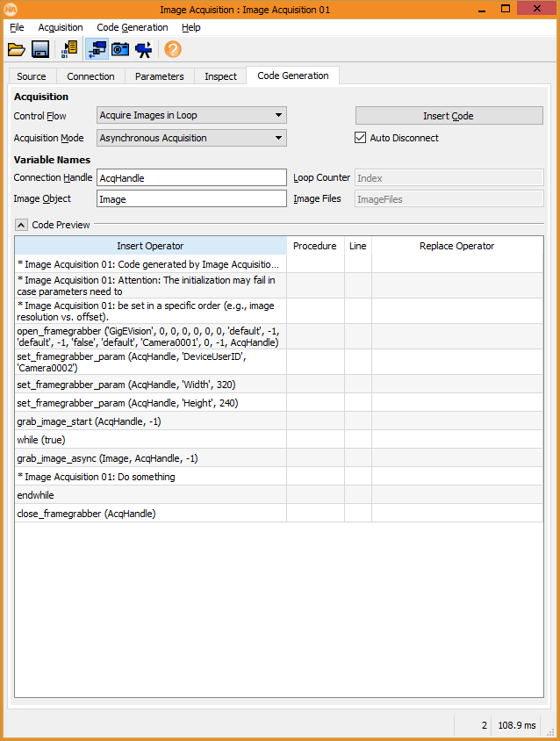Change Control Flow to another option via its arrow
560x741 pixels.
coord(280,115)
